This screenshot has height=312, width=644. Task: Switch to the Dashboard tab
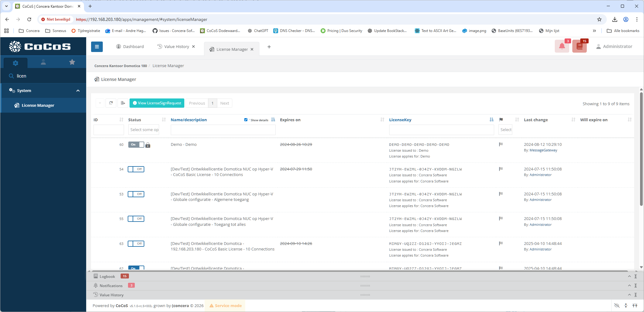pos(130,47)
